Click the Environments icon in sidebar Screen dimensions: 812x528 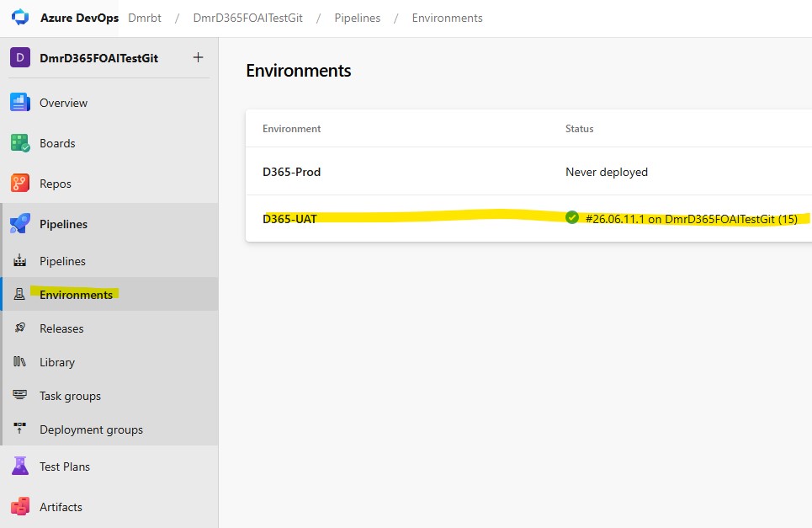click(x=19, y=294)
